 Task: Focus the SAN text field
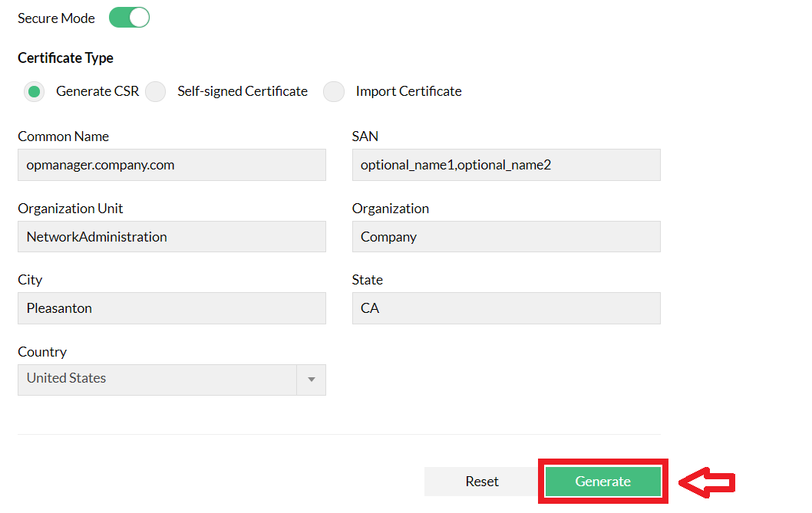[506, 165]
